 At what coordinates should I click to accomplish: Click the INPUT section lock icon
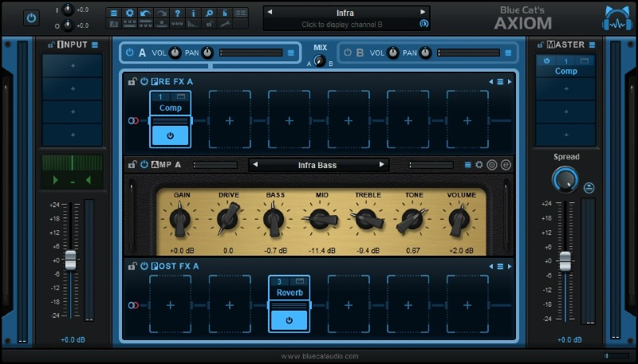51,45
